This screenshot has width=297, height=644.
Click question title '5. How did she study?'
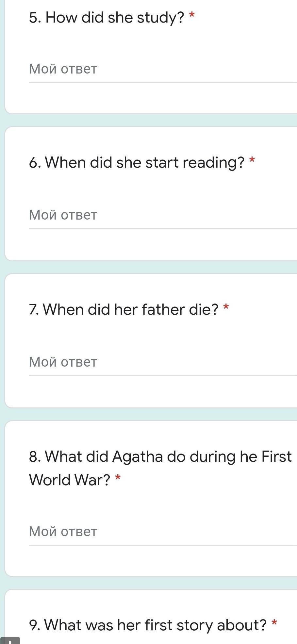[107, 18]
